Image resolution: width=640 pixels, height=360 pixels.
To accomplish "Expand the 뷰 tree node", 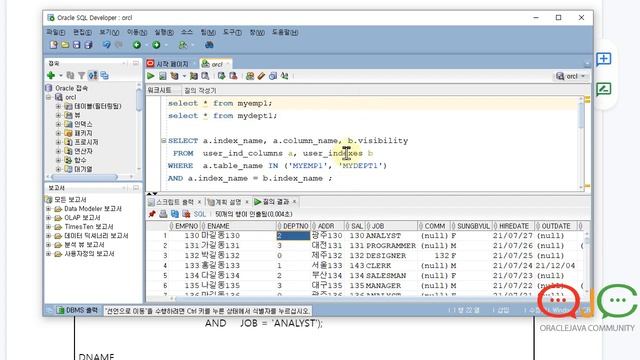I will (x=58, y=115).
